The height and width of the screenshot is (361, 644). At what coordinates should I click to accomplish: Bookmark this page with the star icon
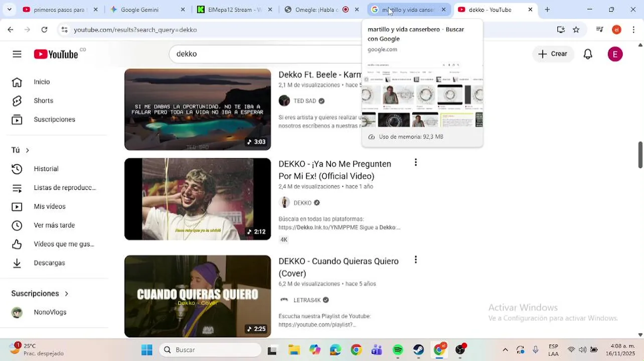[576, 30]
